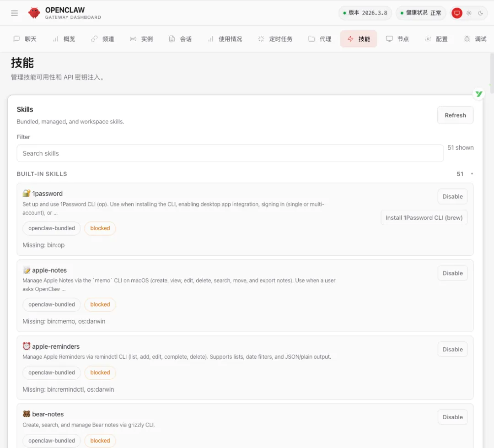
Task: Click the blocked tag under apple-reminders
Action: coord(100,372)
